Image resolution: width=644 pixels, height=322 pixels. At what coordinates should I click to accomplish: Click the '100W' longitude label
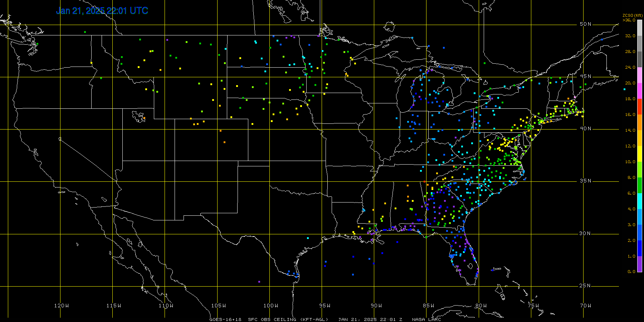click(271, 306)
